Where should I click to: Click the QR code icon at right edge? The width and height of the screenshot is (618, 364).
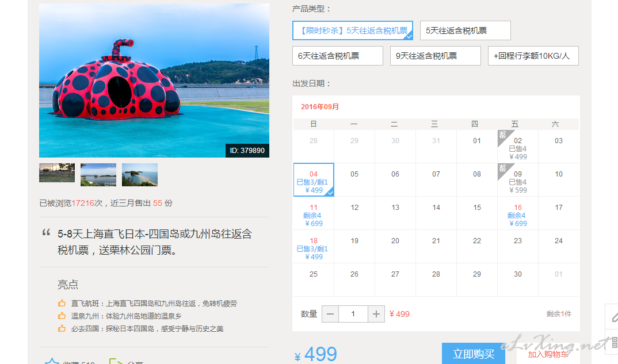tap(615, 342)
